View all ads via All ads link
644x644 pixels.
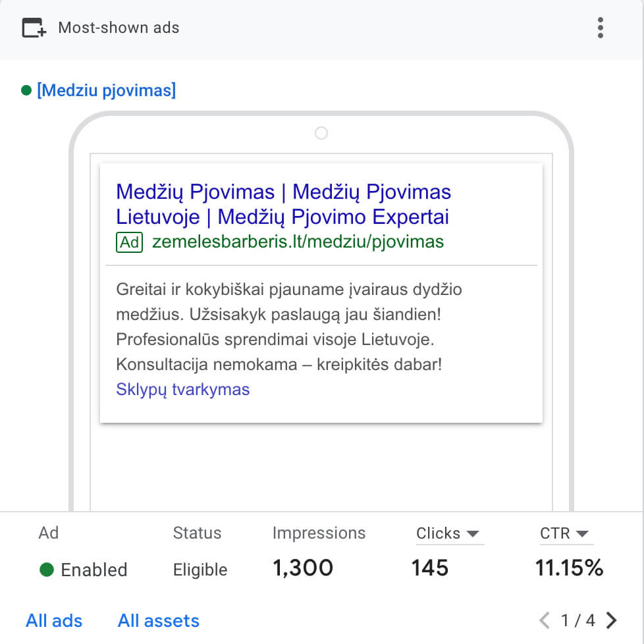point(54,620)
